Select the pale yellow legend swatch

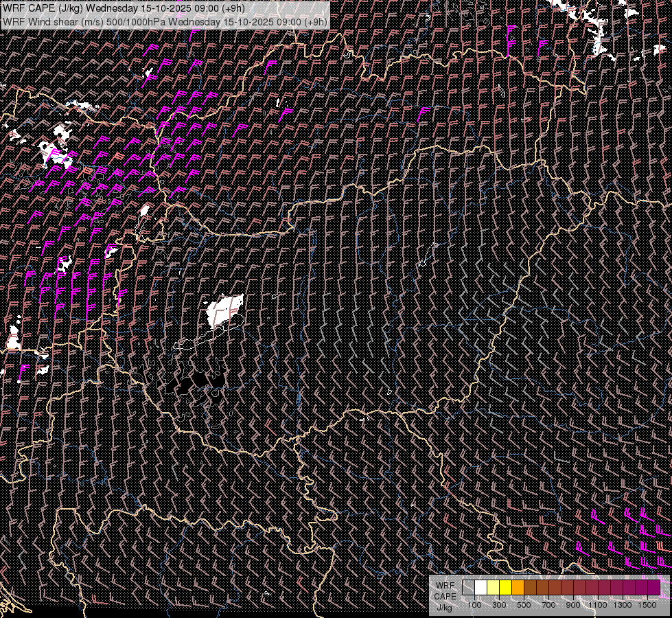[x=493, y=587]
